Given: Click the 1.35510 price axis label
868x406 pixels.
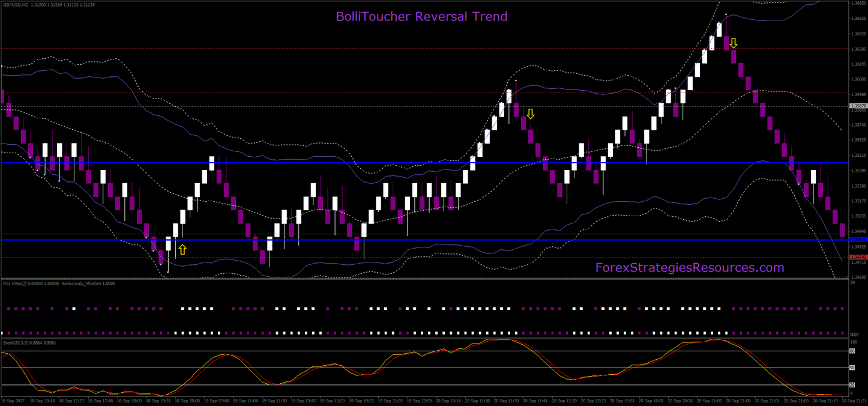Looking at the screenshot, I should pos(858,156).
